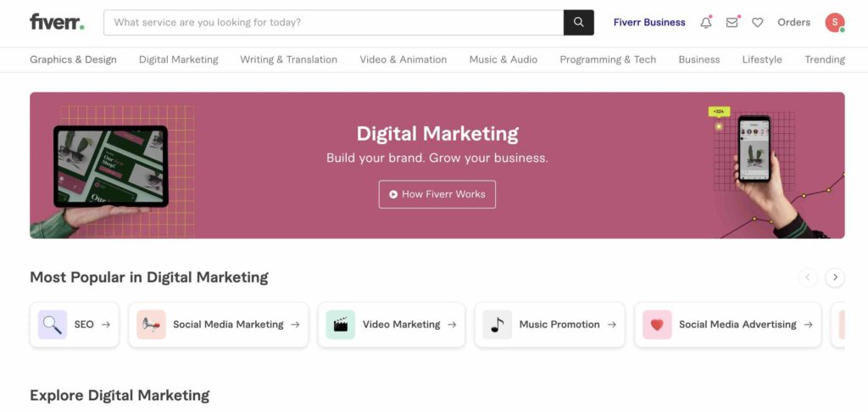Select the Social Media Advertising card label
The height and width of the screenshot is (412, 868).
click(x=738, y=325)
